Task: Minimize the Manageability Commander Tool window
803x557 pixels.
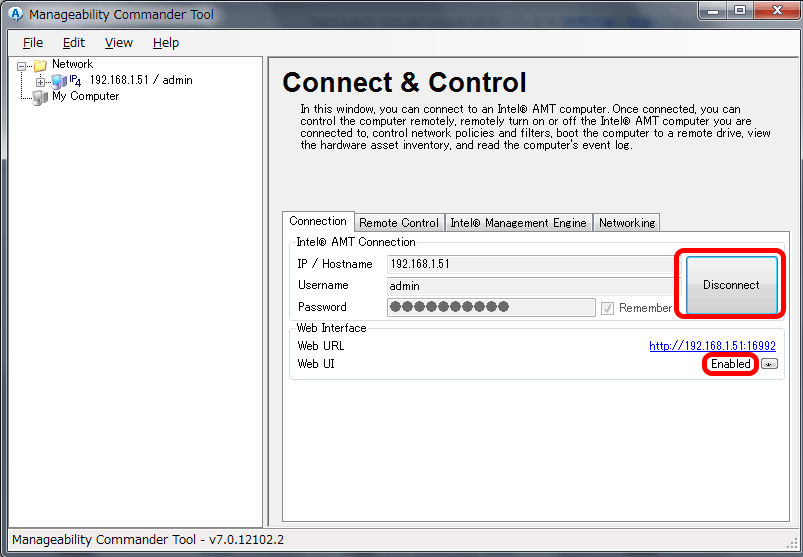Action: click(x=713, y=11)
